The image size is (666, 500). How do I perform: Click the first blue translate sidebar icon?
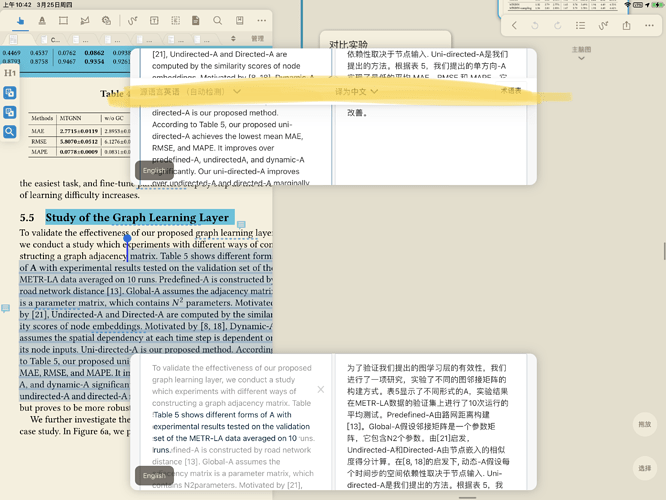(10, 93)
